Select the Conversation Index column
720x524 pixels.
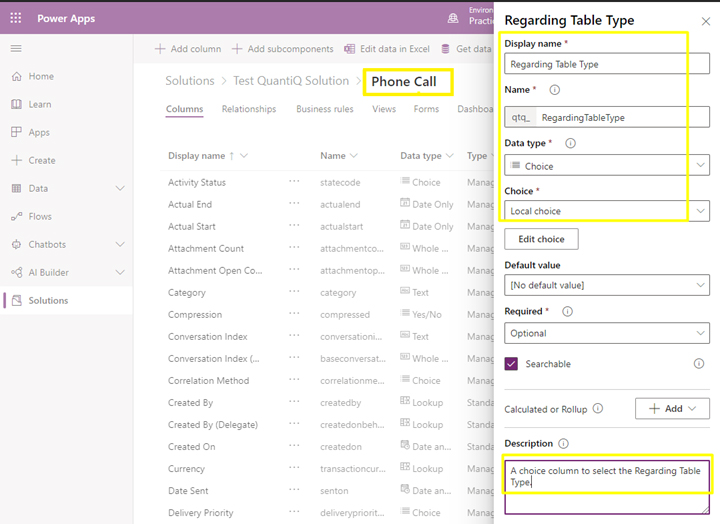point(208,337)
